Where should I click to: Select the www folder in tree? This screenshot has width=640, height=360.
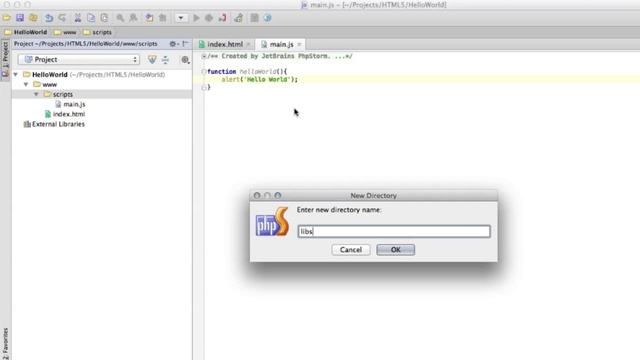coord(49,84)
